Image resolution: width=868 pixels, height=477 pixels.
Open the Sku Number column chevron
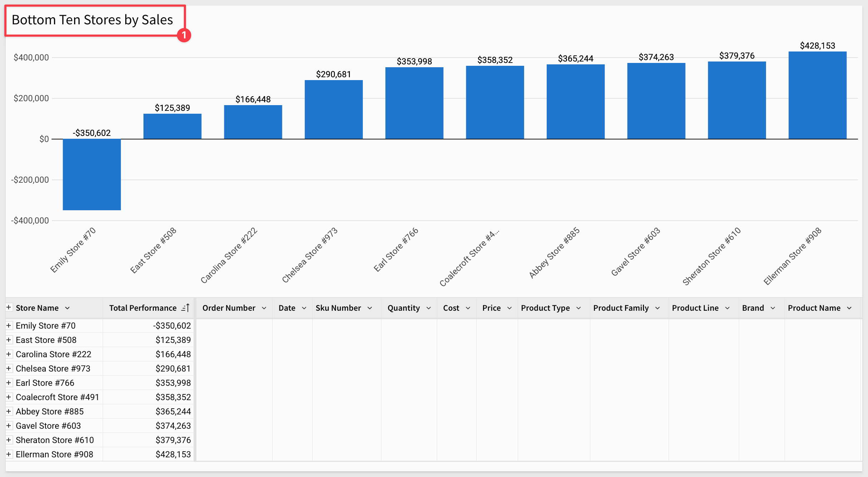tap(370, 308)
